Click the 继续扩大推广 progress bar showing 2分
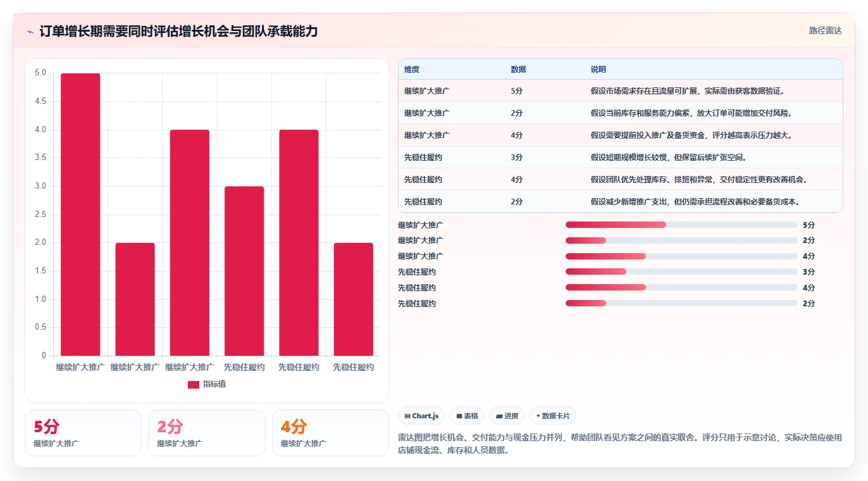Image resolution: width=868 pixels, height=481 pixels. click(x=681, y=240)
